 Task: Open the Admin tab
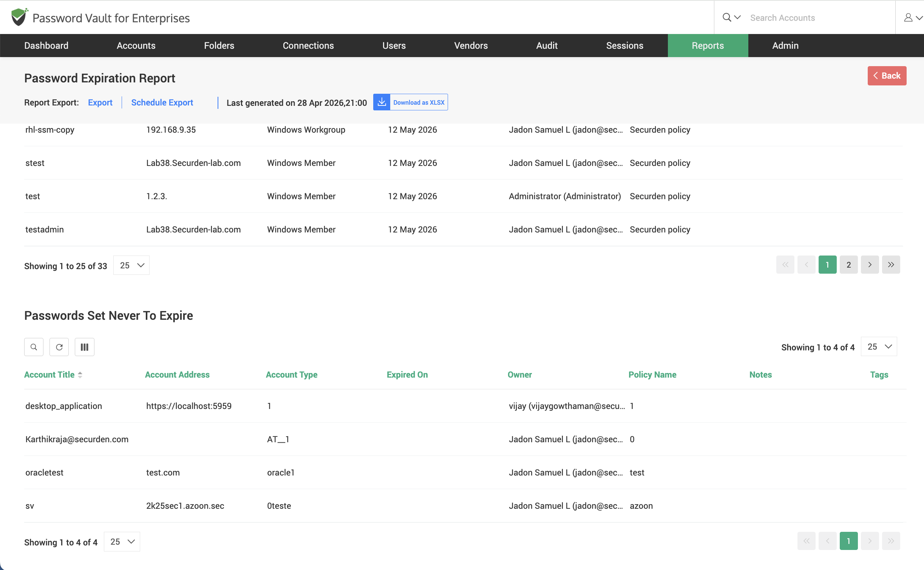click(x=785, y=45)
